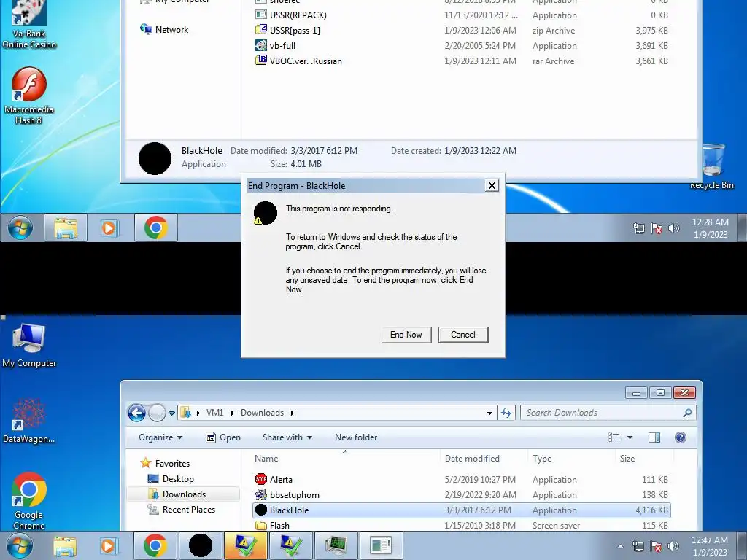
Task: Show hidden tray icons arrow
Action: pyautogui.click(x=620, y=546)
